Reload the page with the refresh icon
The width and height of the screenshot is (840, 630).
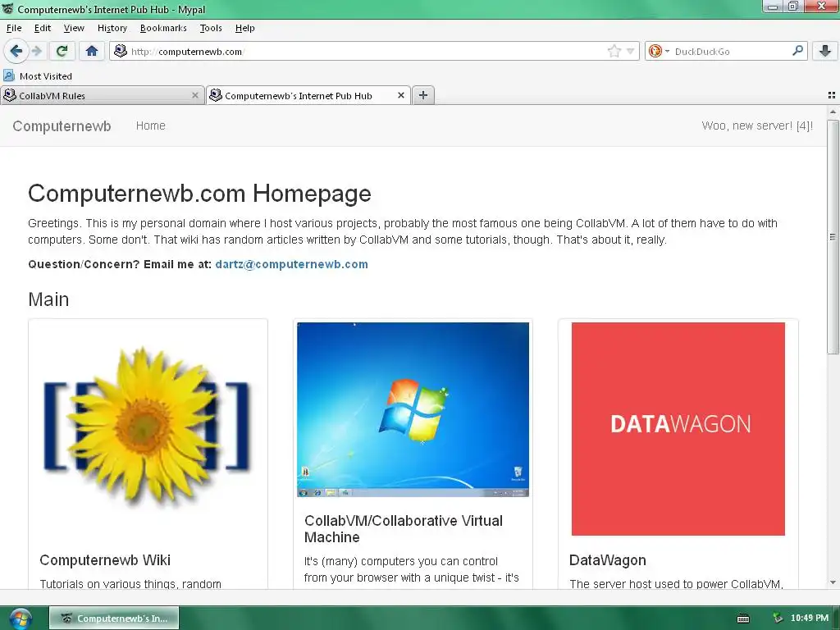click(62, 51)
